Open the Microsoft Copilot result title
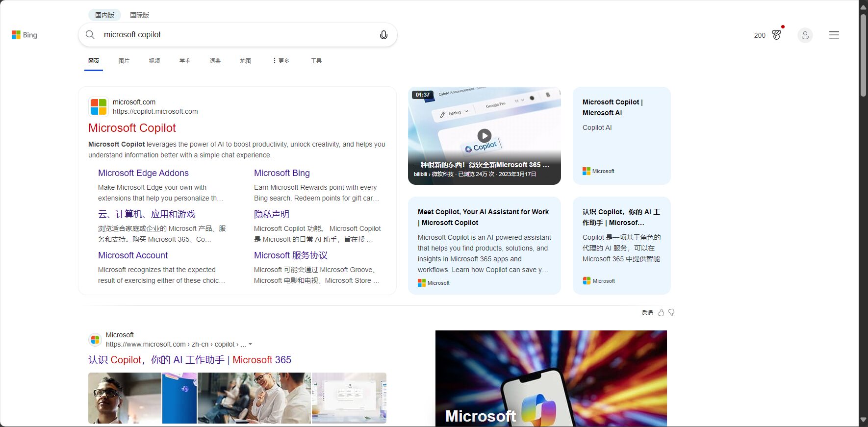This screenshot has width=868, height=427. click(x=132, y=128)
